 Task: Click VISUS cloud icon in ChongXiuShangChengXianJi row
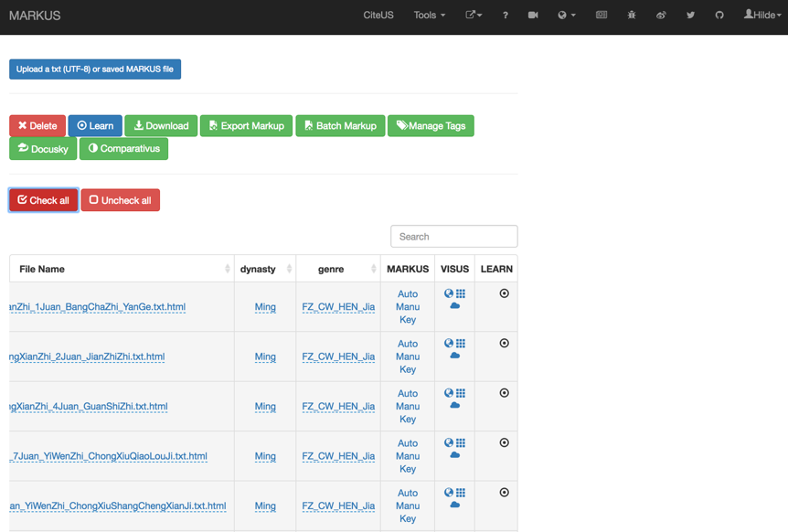(x=455, y=505)
